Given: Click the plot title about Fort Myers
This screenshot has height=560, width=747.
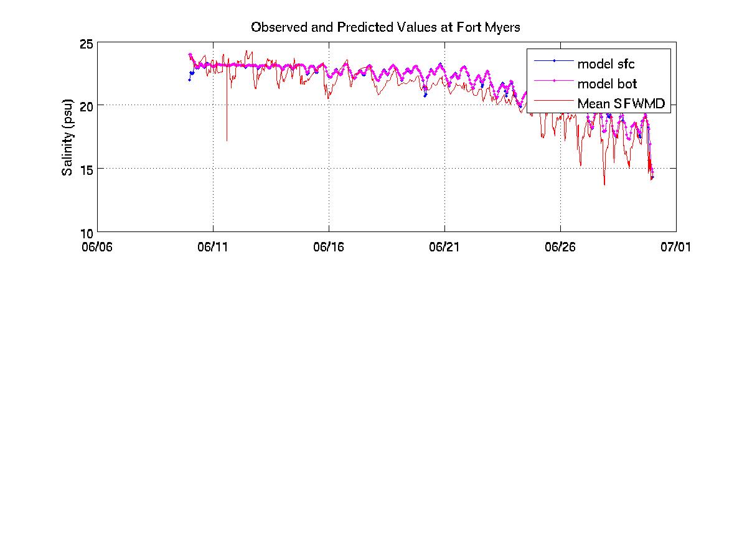Looking at the screenshot, I should 385,27.
